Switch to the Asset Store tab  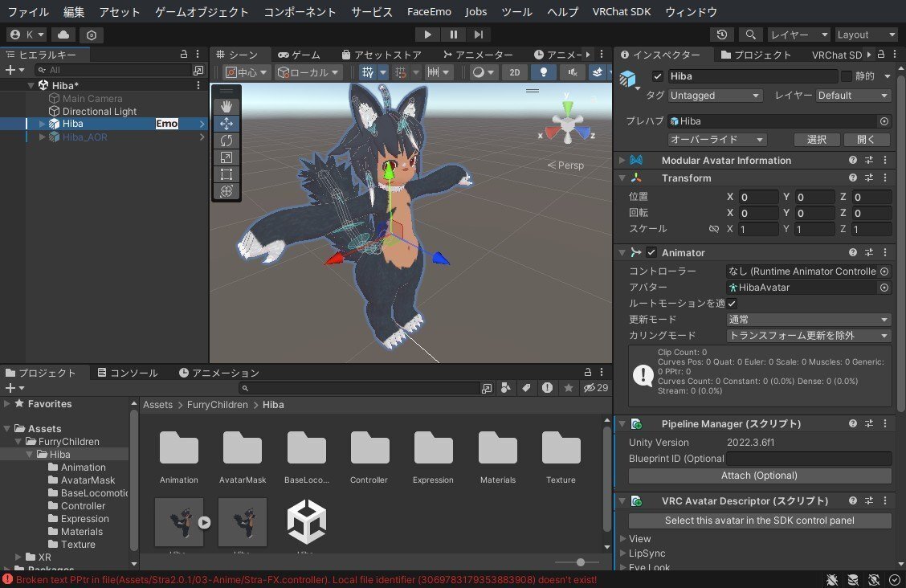[x=382, y=55]
